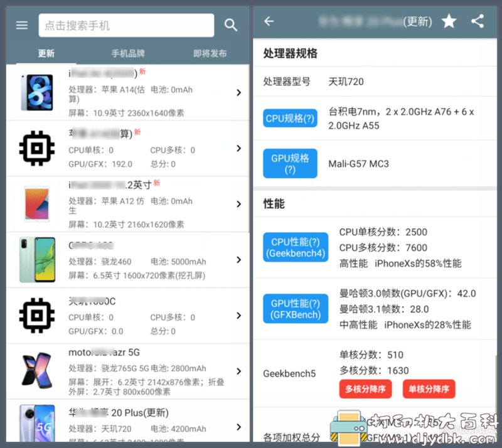Select the 多核分数：1630 text

pos(374,370)
